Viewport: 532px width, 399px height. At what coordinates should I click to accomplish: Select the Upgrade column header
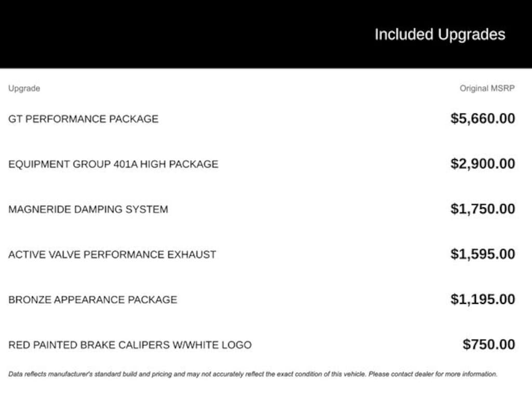pos(24,88)
